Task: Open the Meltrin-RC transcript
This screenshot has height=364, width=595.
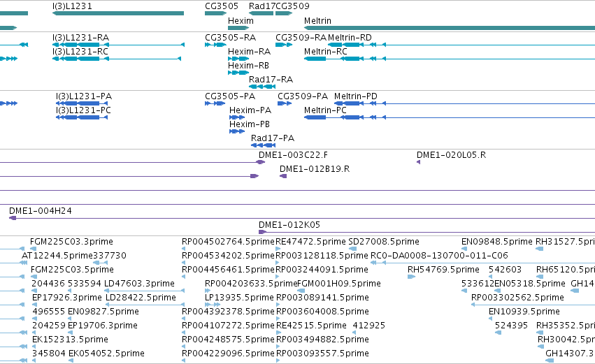Action: click(x=450, y=59)
